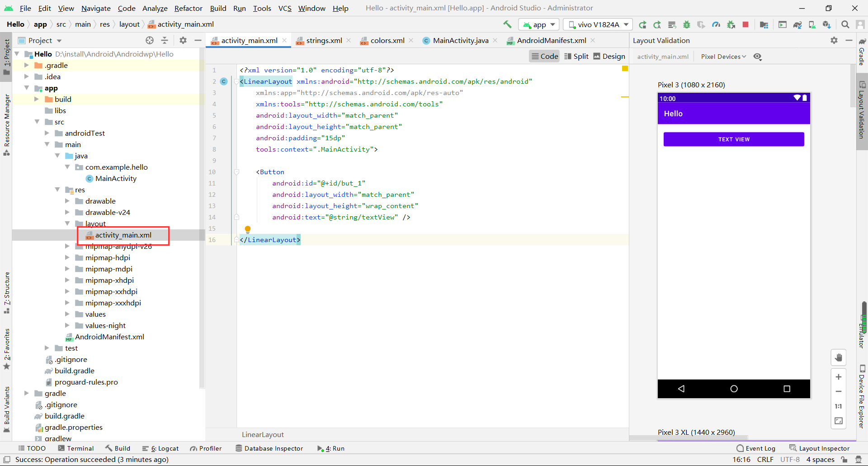
Task: Open the Pixel Devices dropdown
Action: (x=723, y=57)
